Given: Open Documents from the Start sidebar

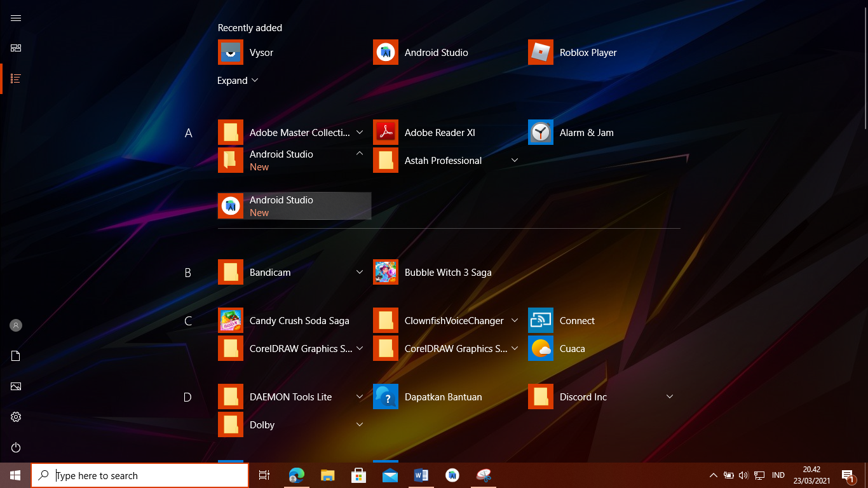Looking at the screenshot, I should coord(16,356).
